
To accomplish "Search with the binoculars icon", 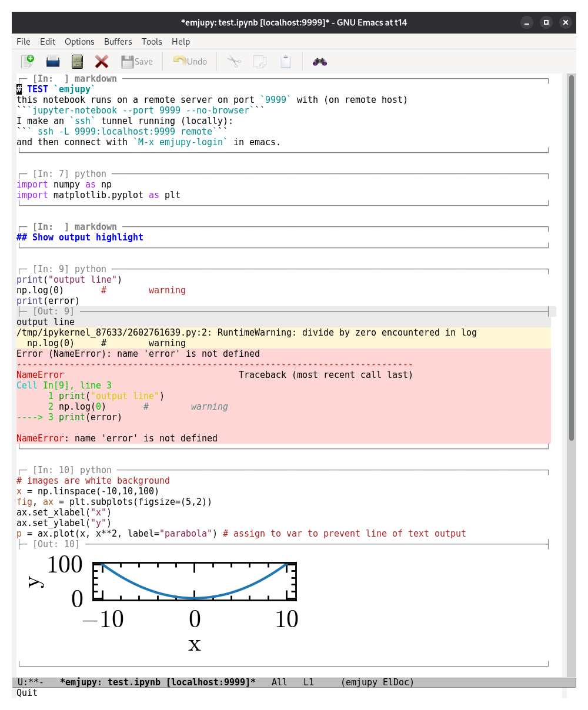I will coord(320,61).
